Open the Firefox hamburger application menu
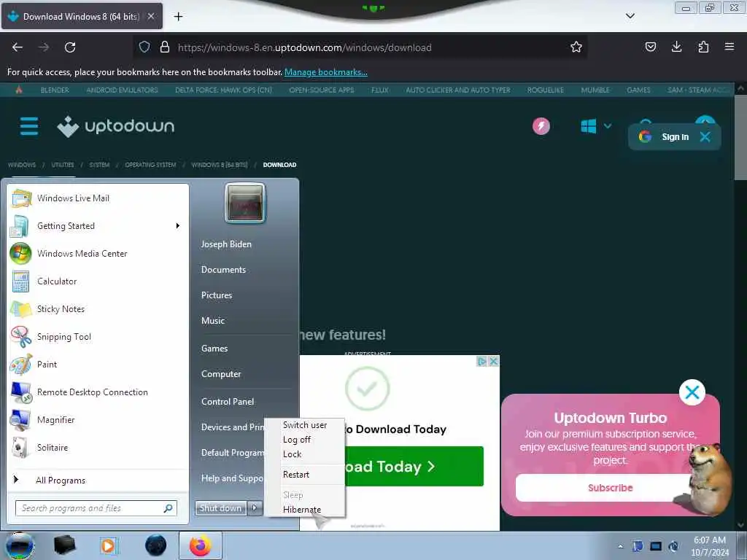The height and width of the screenshot is (560, 747). 729,47
